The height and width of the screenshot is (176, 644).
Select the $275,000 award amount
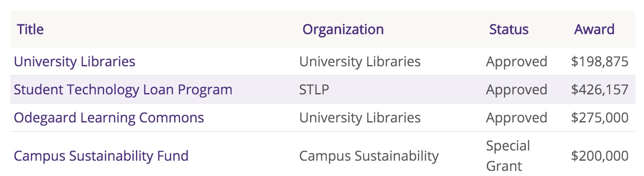(600, 118)
